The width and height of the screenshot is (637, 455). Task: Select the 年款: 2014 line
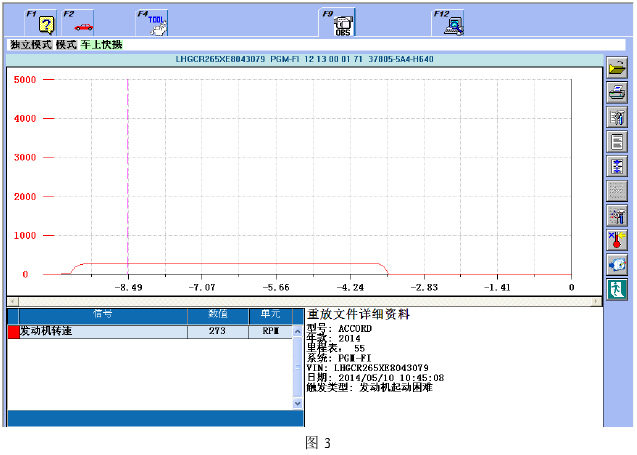334,338
